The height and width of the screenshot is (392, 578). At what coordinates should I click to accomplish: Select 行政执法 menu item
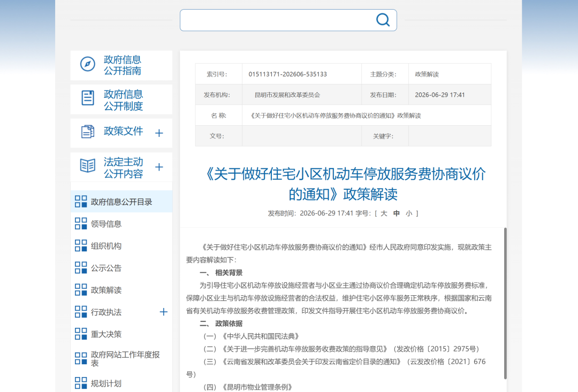(x=106, y=312)
